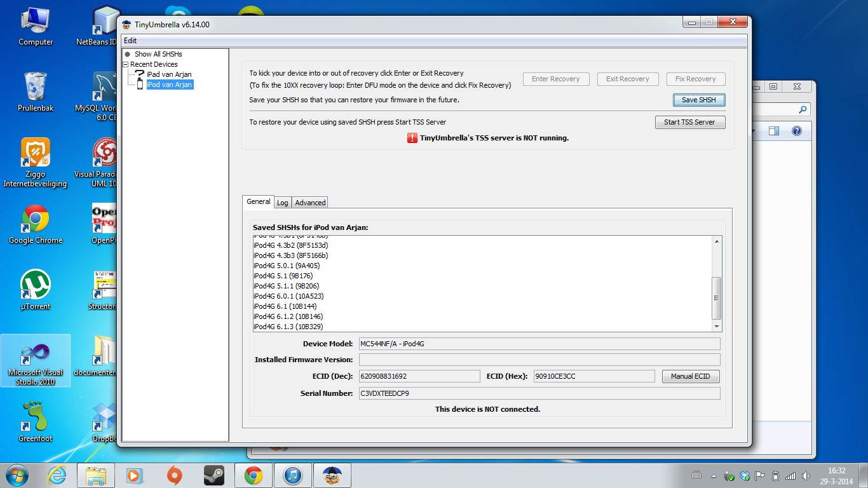Image resolution: width=868 pixels, height=488 pixels.
Task: Select iPad van Arjan device
Action: tap(169, 74)
